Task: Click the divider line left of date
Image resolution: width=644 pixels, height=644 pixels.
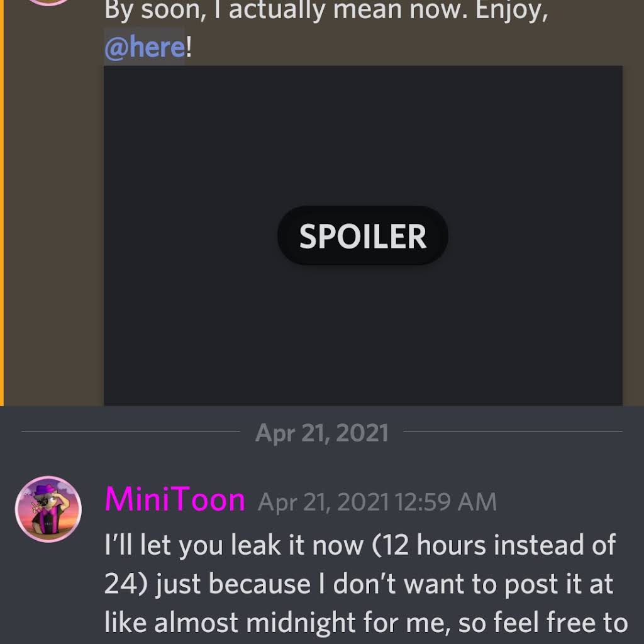Action: [131, 431]
